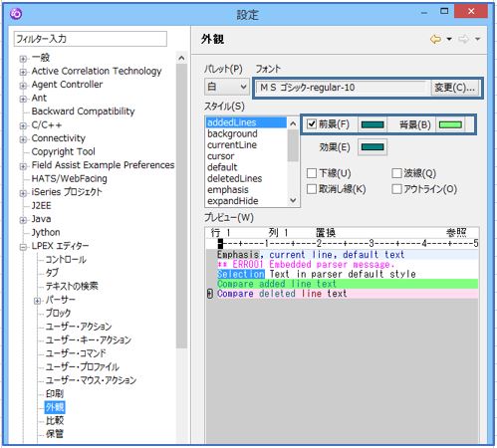Click the forward navigation arrow icon
The width and height of the screenshot is (497, 448).
click(x=463, y=39)
